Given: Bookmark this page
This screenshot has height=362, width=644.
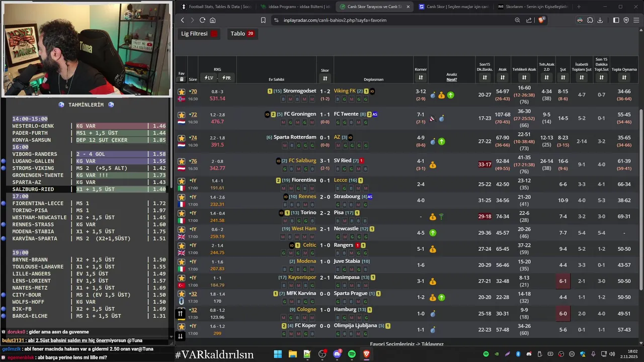Looking at the screenshot, I should tap(263, 20).
